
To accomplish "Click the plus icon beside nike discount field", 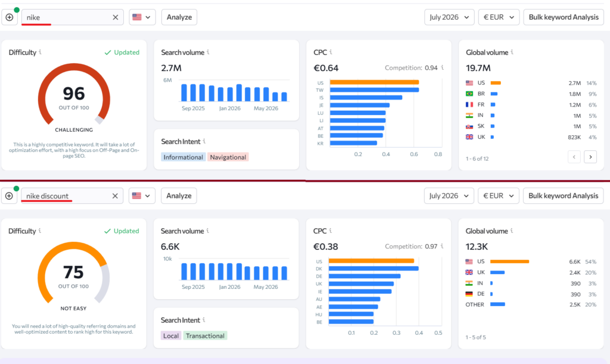I will click(x=9, y=196).
